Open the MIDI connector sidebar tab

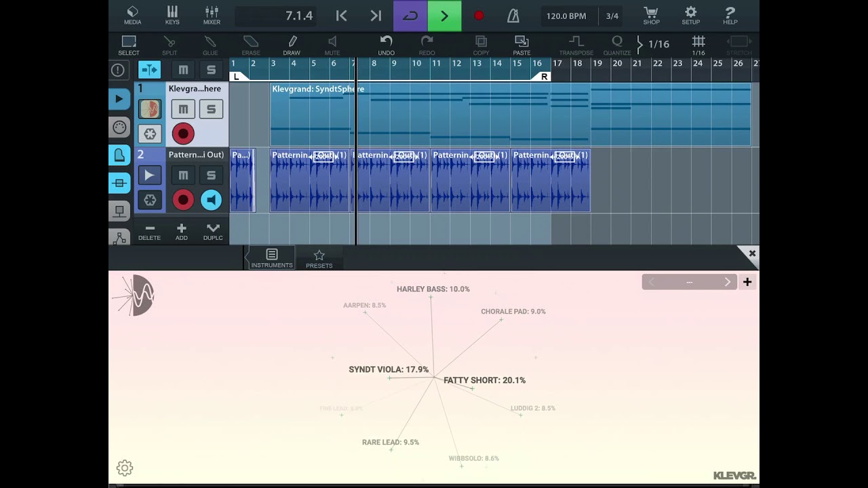[x=119, y=127]
